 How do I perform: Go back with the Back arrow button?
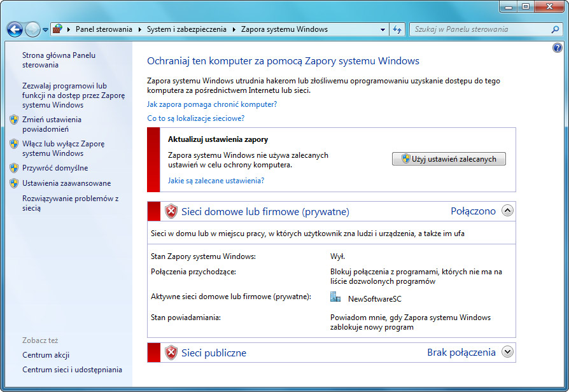tap(15, 29)
